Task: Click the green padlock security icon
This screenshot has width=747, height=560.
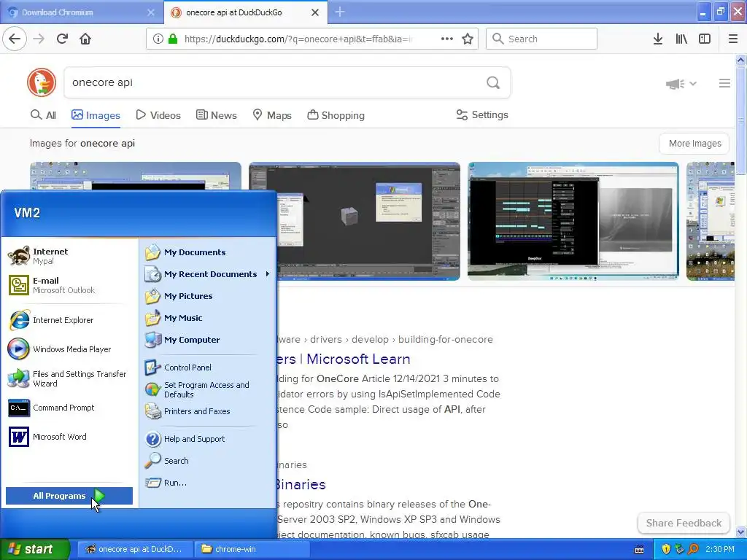Action: tap(173, 39)
